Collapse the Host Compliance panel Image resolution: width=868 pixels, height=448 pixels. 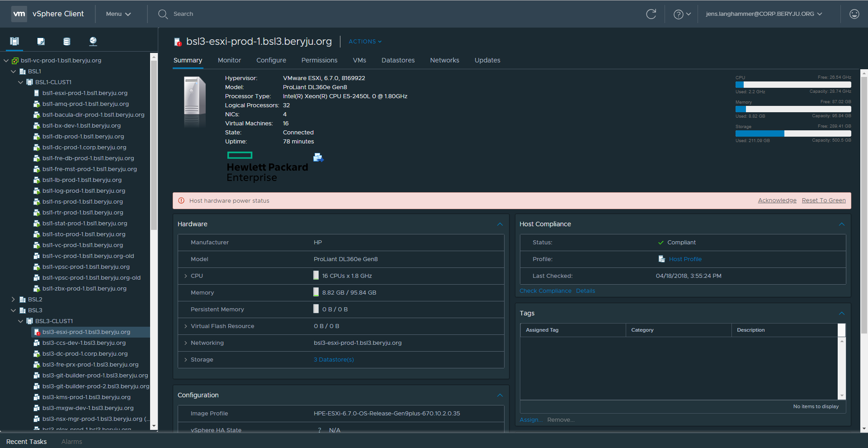tap(842, 224)
